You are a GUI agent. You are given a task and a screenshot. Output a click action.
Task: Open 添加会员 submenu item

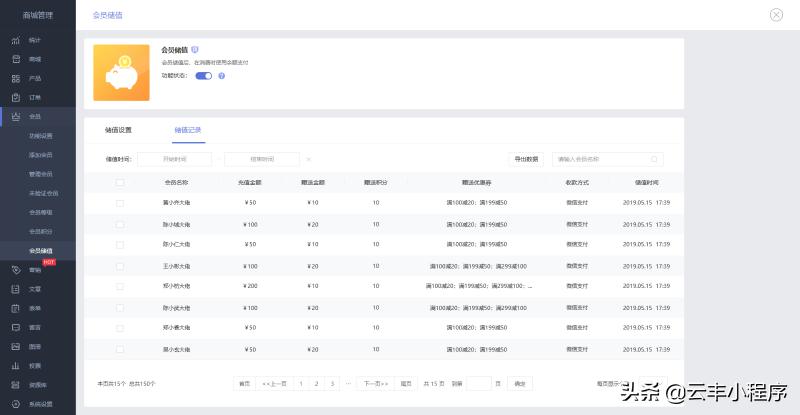click(41, 155)
